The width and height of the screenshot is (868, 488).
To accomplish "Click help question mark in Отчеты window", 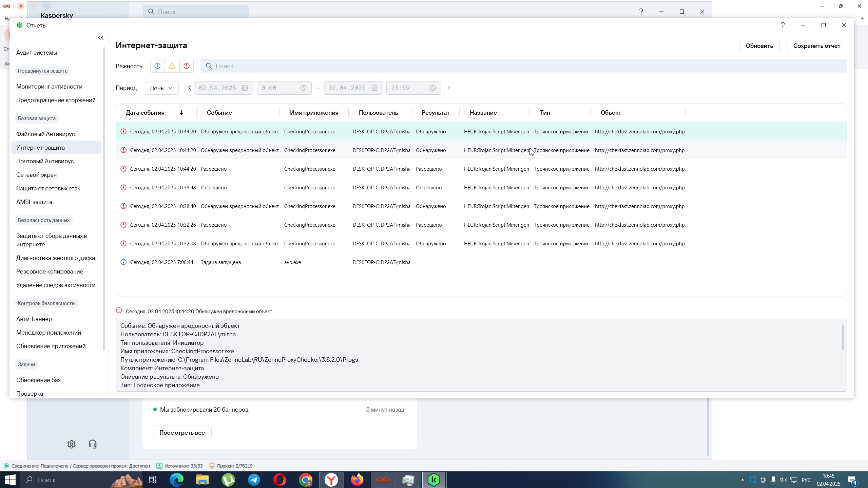I will tap(783, 25).
